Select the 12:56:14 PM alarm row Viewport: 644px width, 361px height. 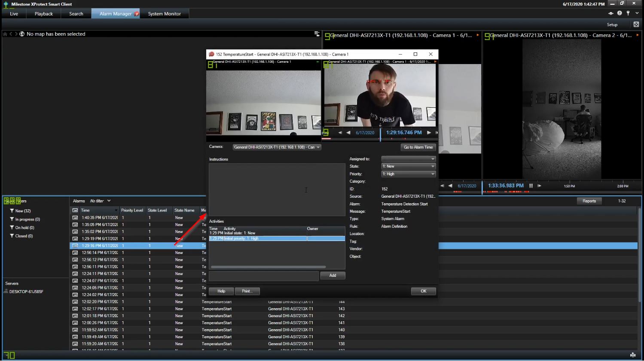(x=100, y=253)
